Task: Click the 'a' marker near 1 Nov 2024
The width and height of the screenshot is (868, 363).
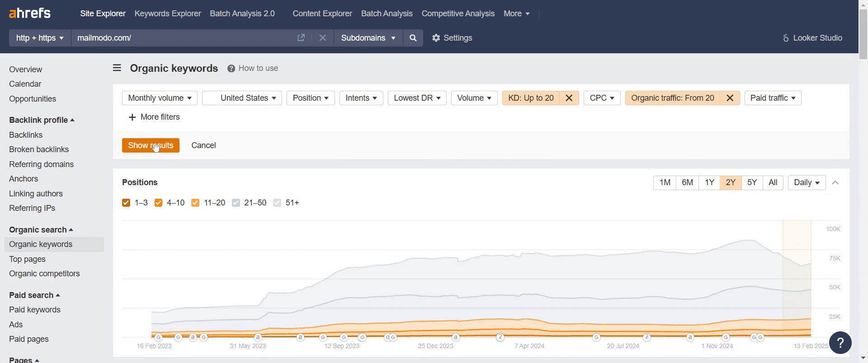Action: [x=690, y=337]
